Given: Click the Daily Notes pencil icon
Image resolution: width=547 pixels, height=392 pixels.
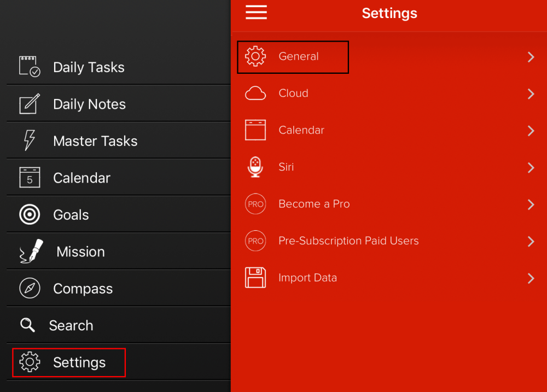Looking at the screenshot, I should pyautogui.click(x=30, y=104).
